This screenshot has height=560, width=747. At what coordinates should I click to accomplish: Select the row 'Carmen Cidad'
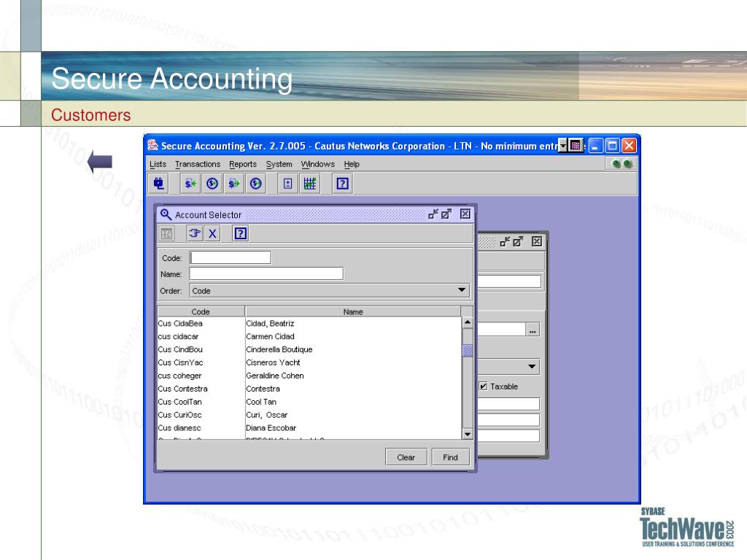[x=309, y=336]
